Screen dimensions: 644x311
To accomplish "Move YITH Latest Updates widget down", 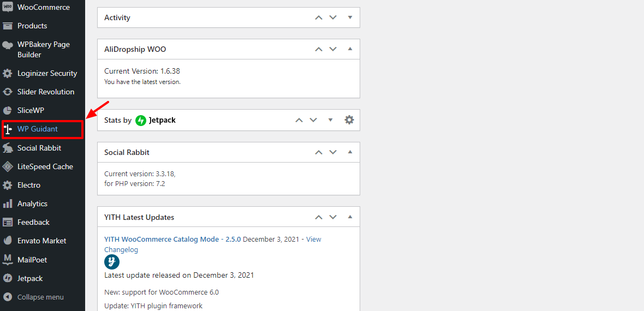I will [333, 217].
